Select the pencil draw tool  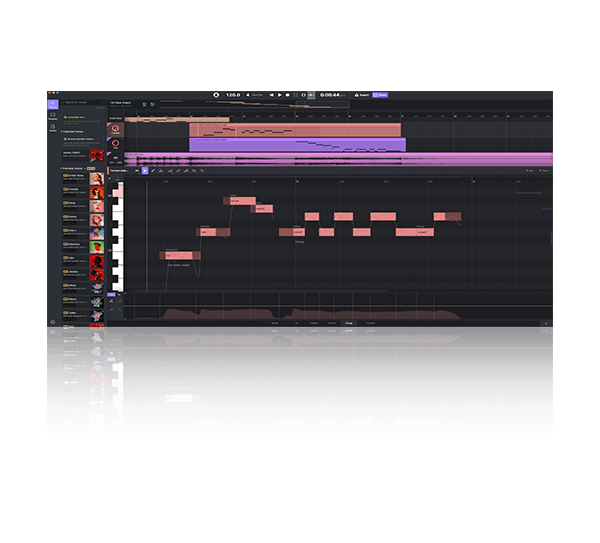[x=153, y=171]
